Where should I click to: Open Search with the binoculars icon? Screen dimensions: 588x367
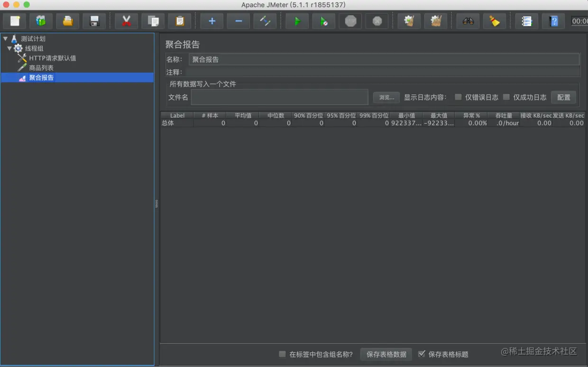(468, 21)
